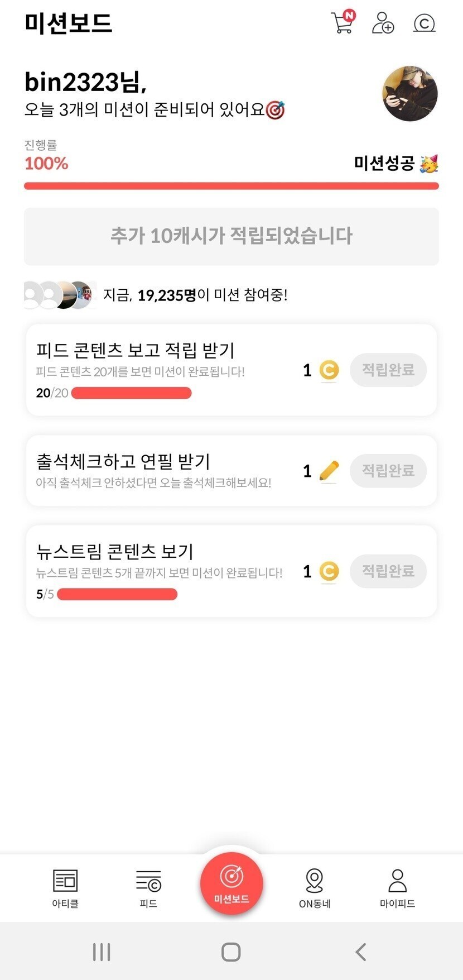Tap the 100% mission progress bar
The image size is (463, 980).
click(x=231, y=186)
